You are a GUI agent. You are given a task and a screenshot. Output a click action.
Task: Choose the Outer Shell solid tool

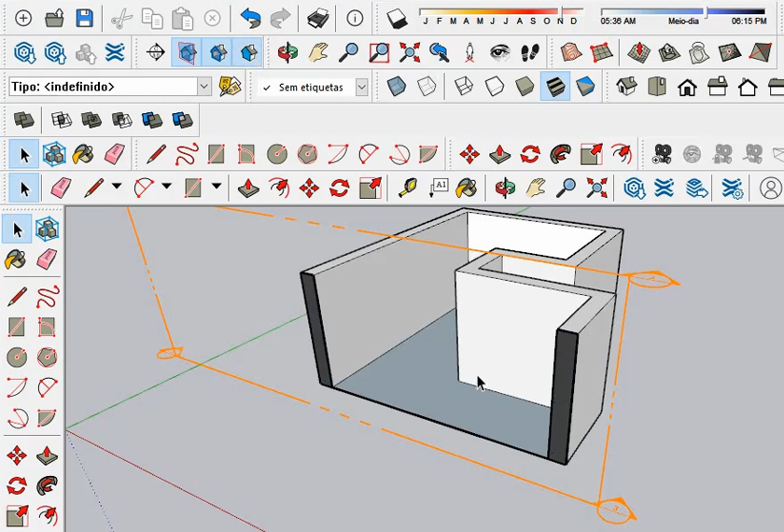point(24,120)
